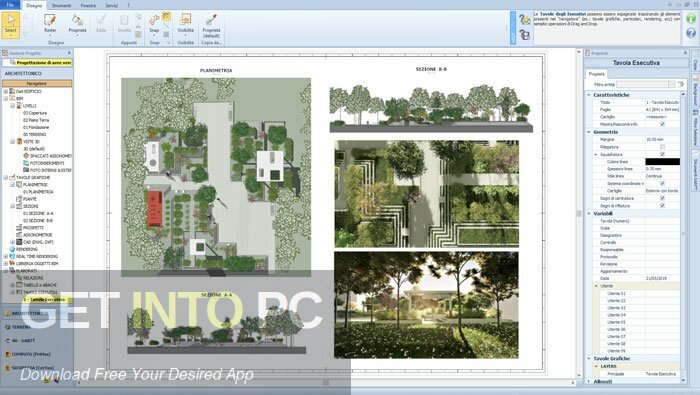Click the Margine value field
The width and height of the screenshot is (700, 395).
pyautogui.click(x=662, y=140)
